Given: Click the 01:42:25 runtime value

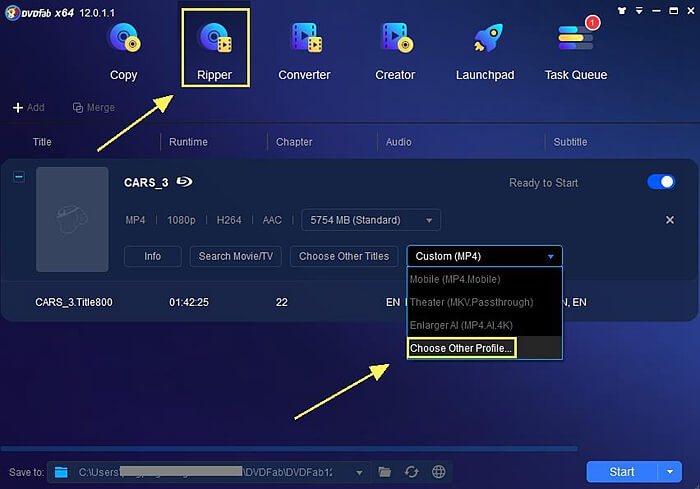Looking at the screenshot, I should 189,302.
